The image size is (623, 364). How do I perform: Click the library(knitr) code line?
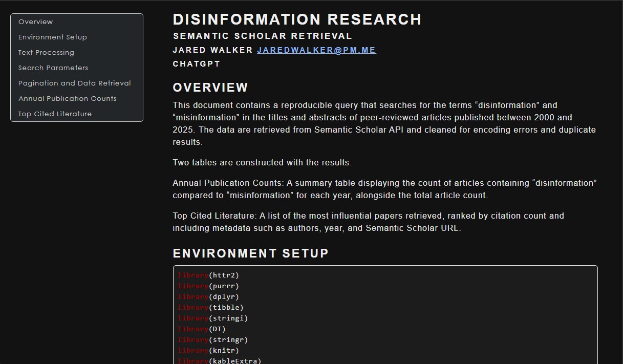[x=208, y=351]
